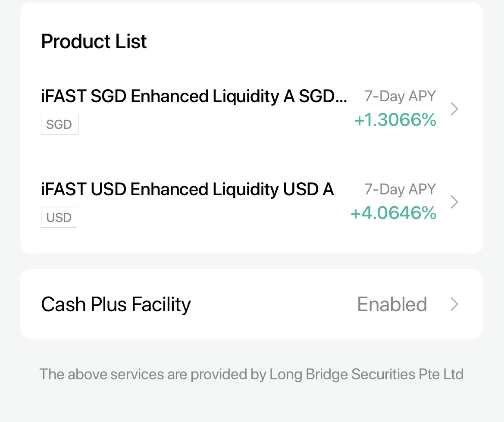Select the green +4.0646% APY value

point(393,213)
